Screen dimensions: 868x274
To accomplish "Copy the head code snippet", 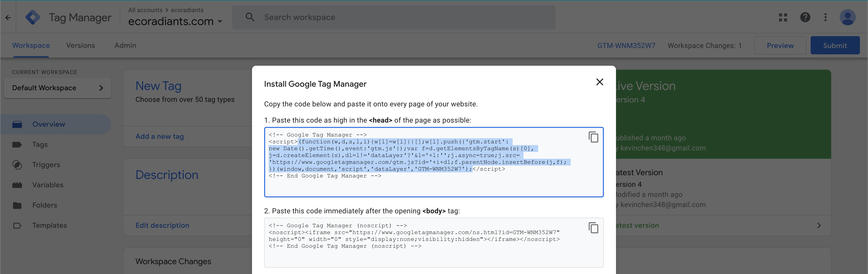I will (593, 137).
